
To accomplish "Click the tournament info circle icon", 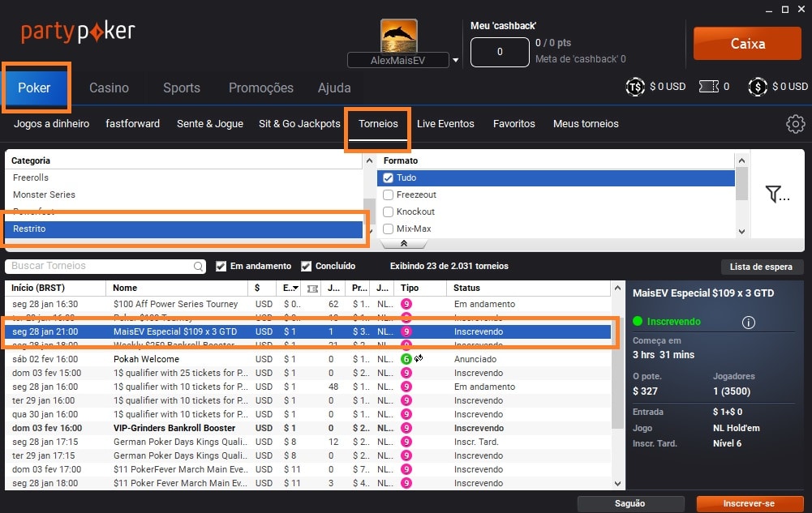I will [x=748, y=323].
